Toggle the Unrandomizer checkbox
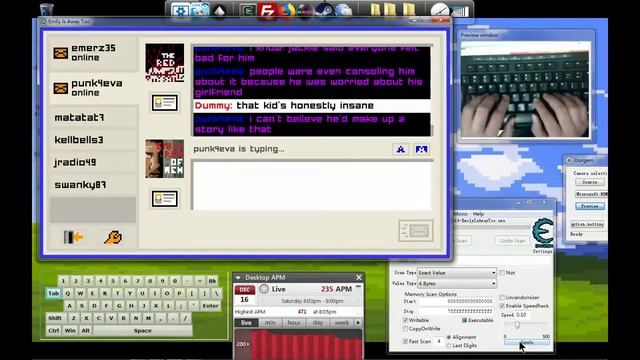This screenshot has height=360, width=640. (x=502, y=298)
